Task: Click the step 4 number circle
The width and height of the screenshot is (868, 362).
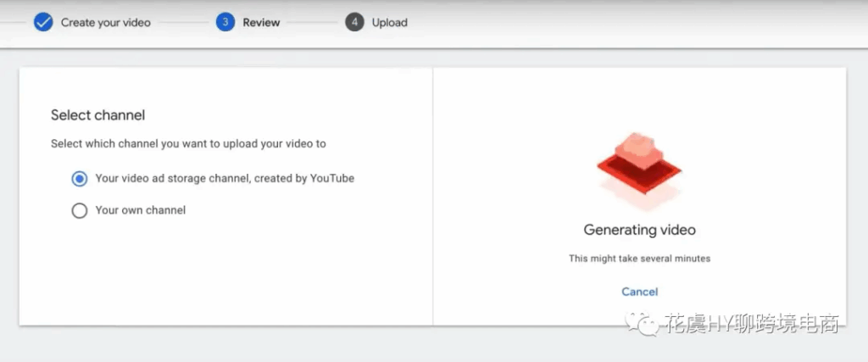Action: pos(354,22)
